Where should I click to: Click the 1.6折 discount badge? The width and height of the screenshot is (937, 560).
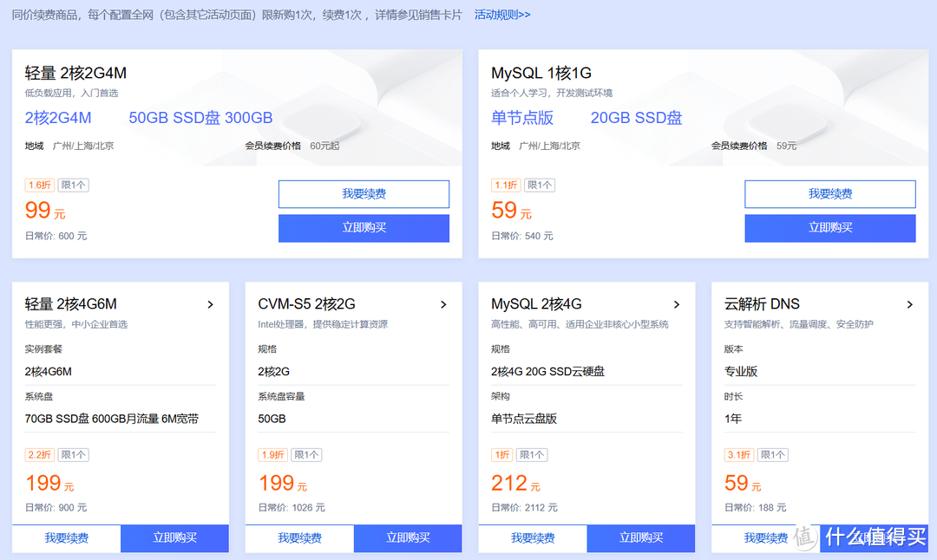pos(38,185)
